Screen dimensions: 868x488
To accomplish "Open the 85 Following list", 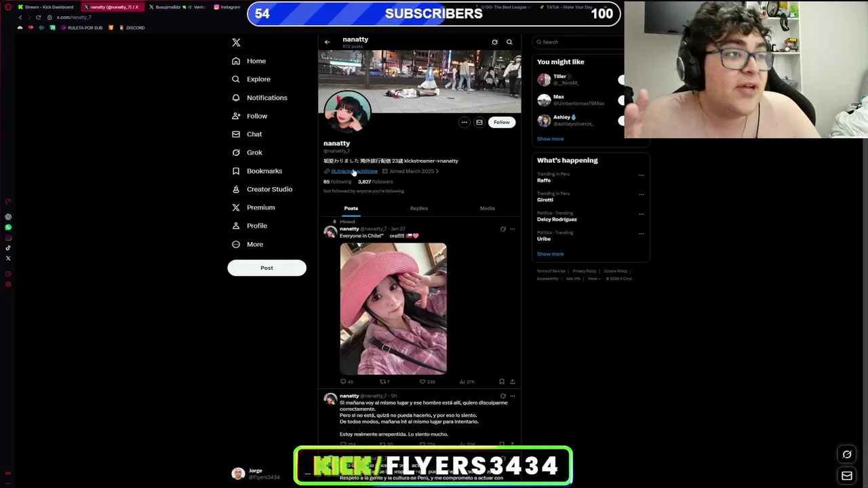I will tap(337, 182).
